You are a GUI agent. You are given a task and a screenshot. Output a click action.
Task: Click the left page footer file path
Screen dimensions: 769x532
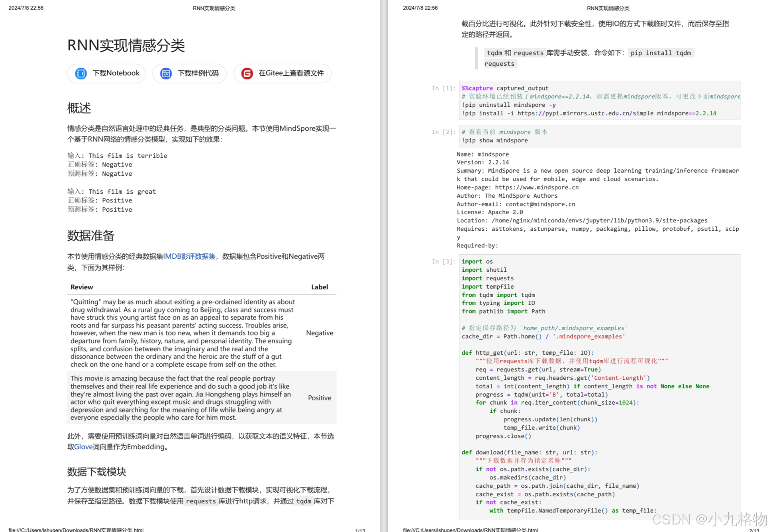pyautogui.click(x=76, y=530)
